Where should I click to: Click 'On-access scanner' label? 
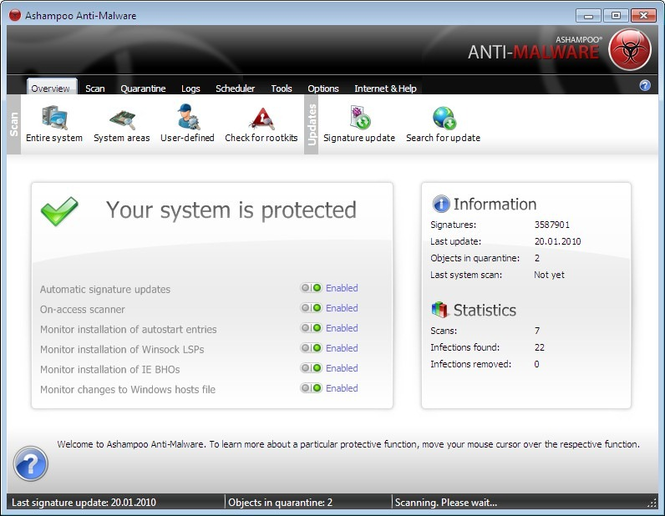click(82, 309)
